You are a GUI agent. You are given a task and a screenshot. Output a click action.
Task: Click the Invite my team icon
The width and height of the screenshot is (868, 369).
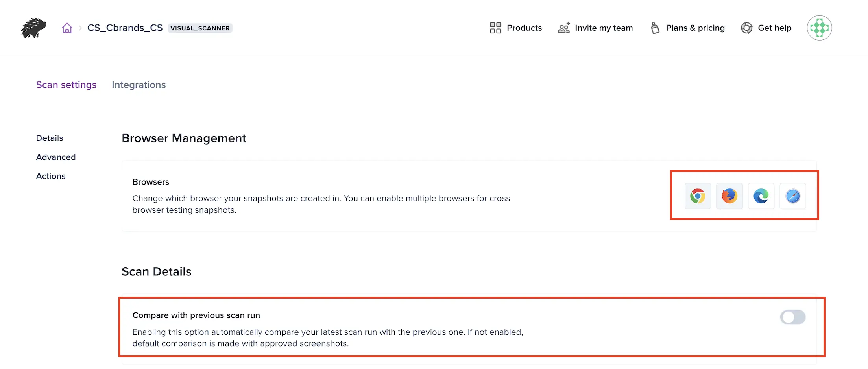coord(564,28)
